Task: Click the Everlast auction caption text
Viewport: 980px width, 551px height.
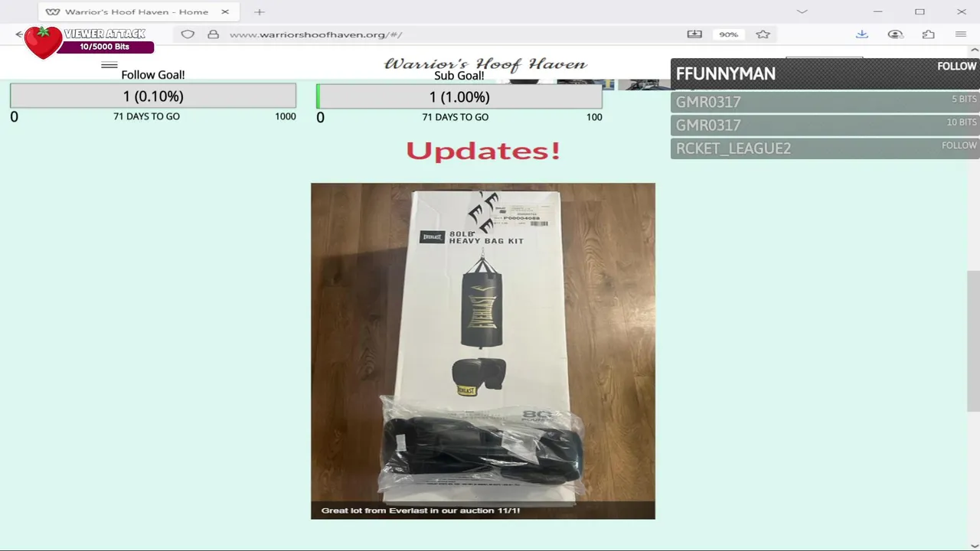Action: click(420, 510)
